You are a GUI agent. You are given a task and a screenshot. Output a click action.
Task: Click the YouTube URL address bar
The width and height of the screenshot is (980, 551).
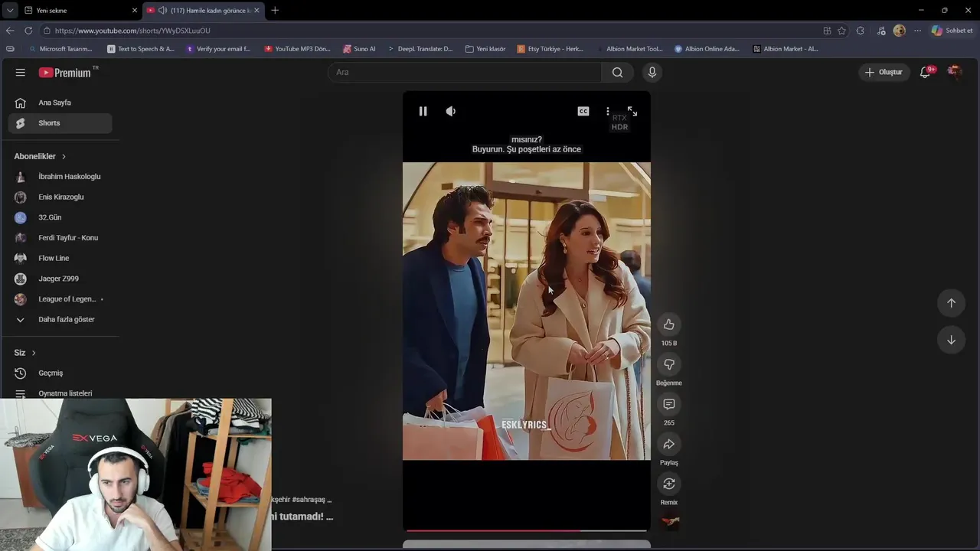[429, 31]
